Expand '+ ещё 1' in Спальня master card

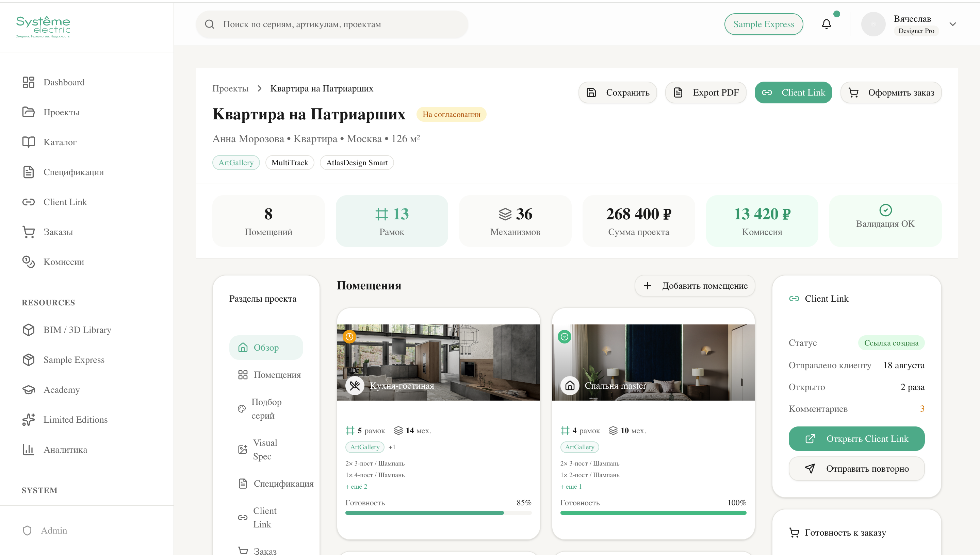[571, 487]
